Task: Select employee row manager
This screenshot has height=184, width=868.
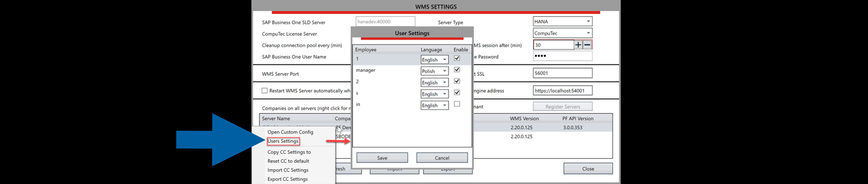Action: (x=412, y=70)
